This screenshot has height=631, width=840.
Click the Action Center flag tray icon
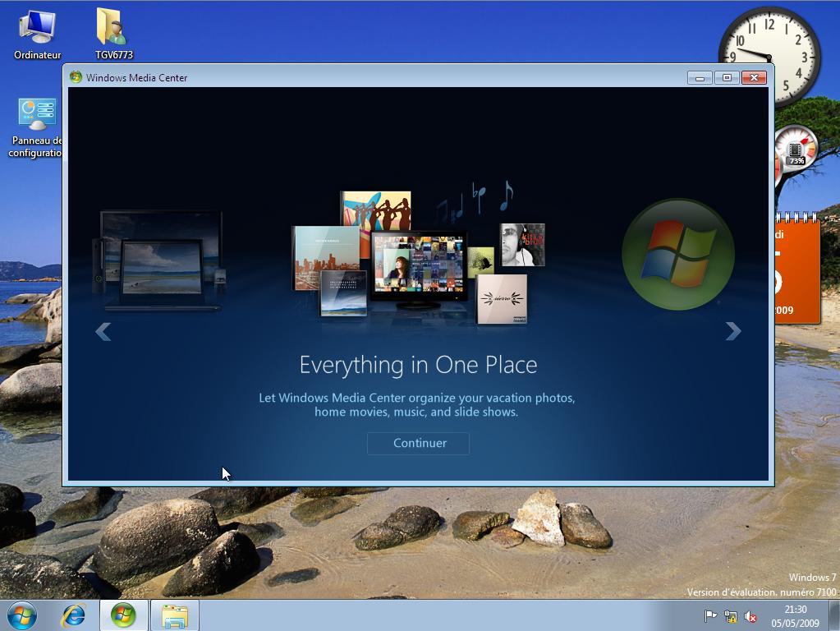point(710,616)
